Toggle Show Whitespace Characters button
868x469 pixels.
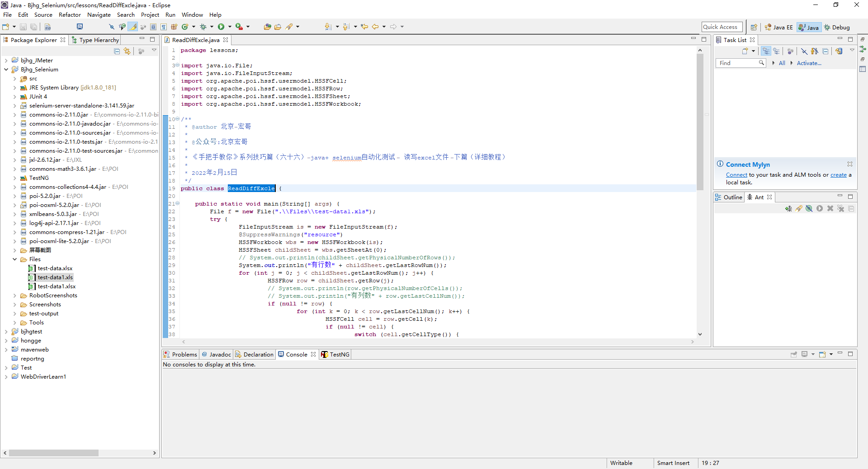pyautogui.click(x=164, y=27)
